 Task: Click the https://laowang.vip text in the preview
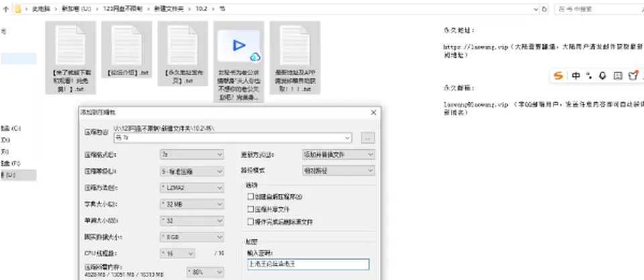[x=476, y=47]
